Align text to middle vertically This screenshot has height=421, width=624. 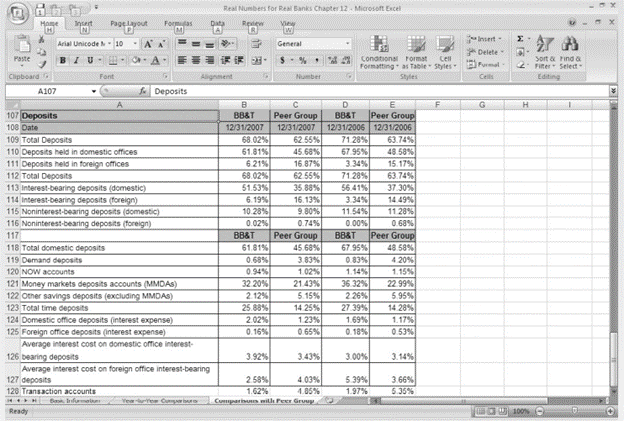[x=196, y=43]
